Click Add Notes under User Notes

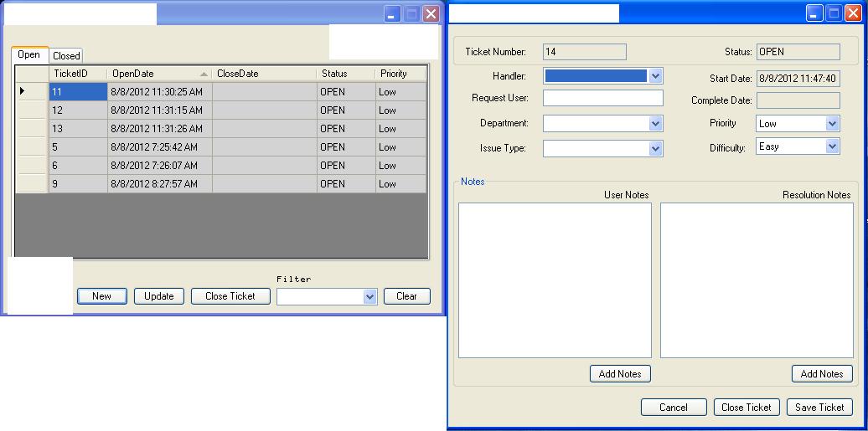coord(620,374)
